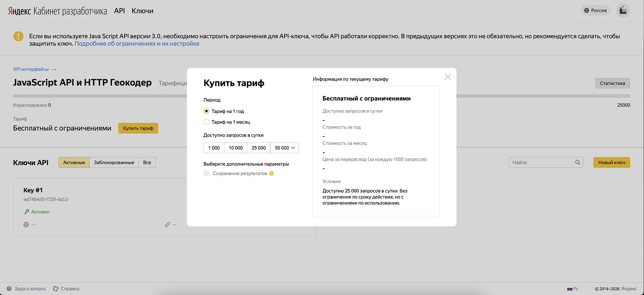This screenshot has width=644, height=295.
Task: Open the Справка footer link
Action: click(x=70, y=289)
